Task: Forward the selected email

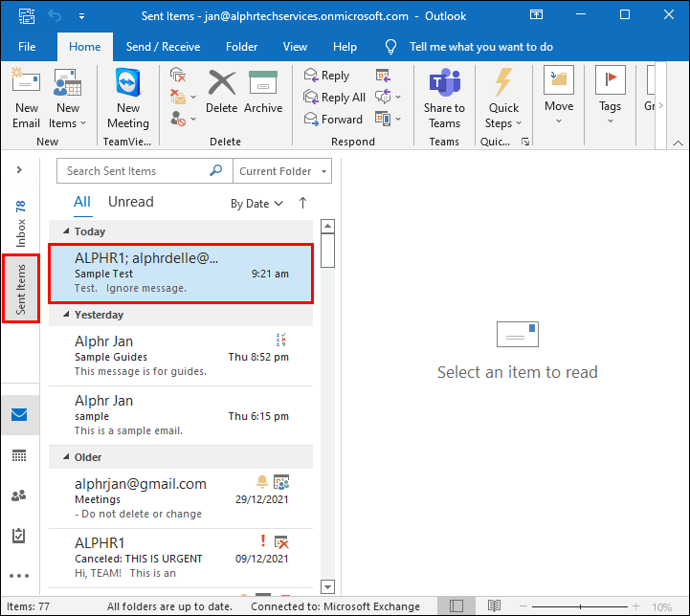Action: 333,120
